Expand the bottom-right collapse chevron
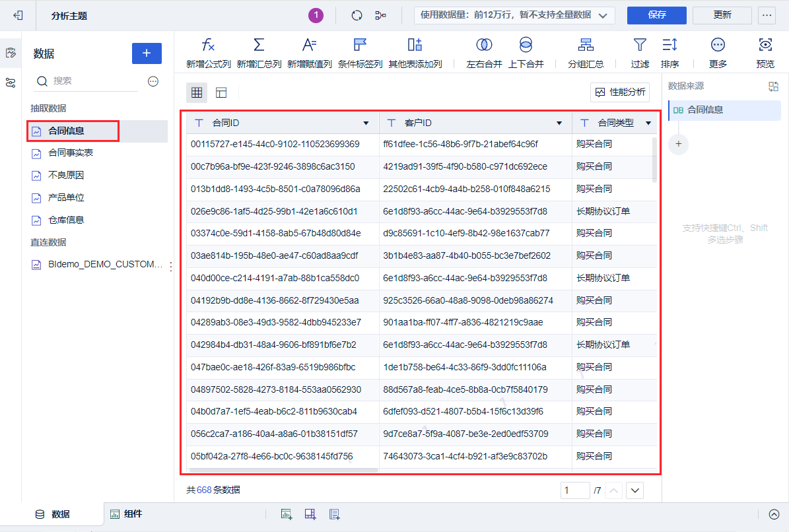789x532 pixels. (x=774, y=514)
